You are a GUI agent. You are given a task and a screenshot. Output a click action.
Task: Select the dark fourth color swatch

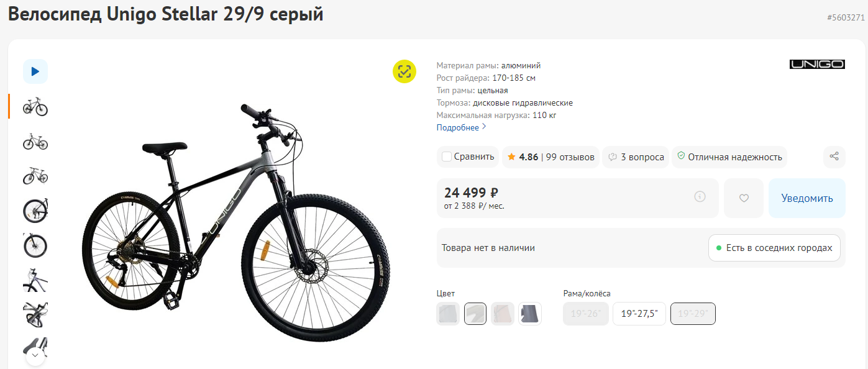(530, 314)
